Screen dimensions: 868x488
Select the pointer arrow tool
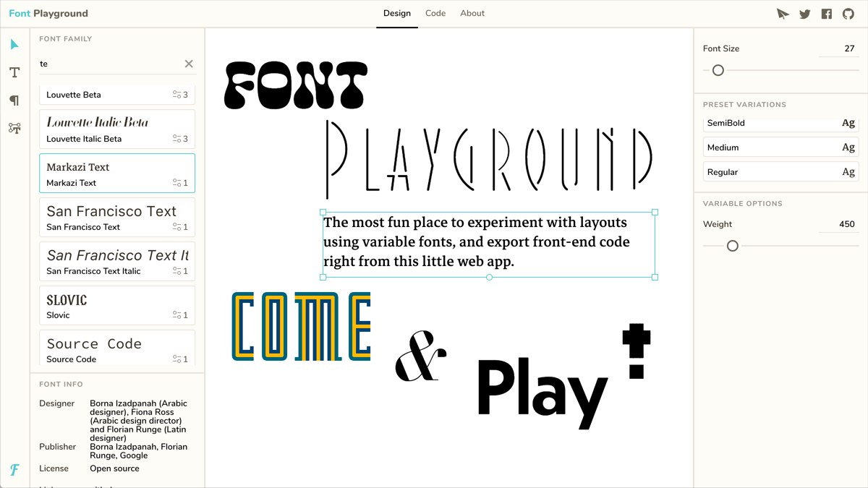[14, 45]
